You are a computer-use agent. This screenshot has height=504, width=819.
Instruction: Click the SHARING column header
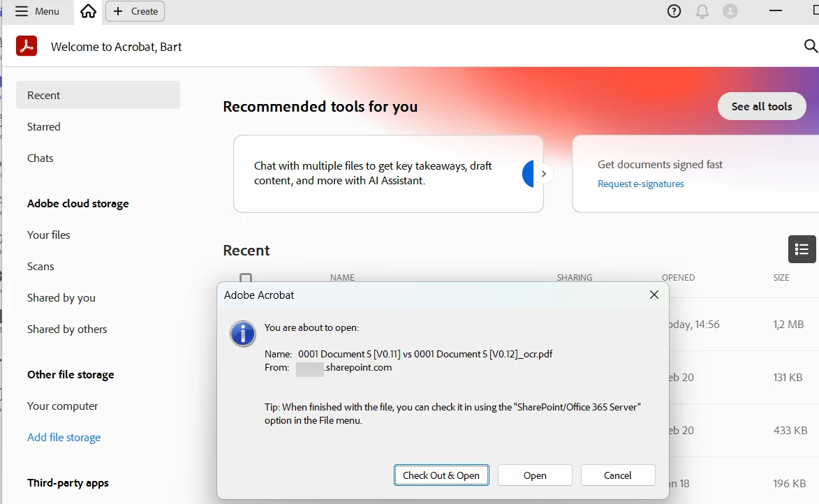(574, 277)
